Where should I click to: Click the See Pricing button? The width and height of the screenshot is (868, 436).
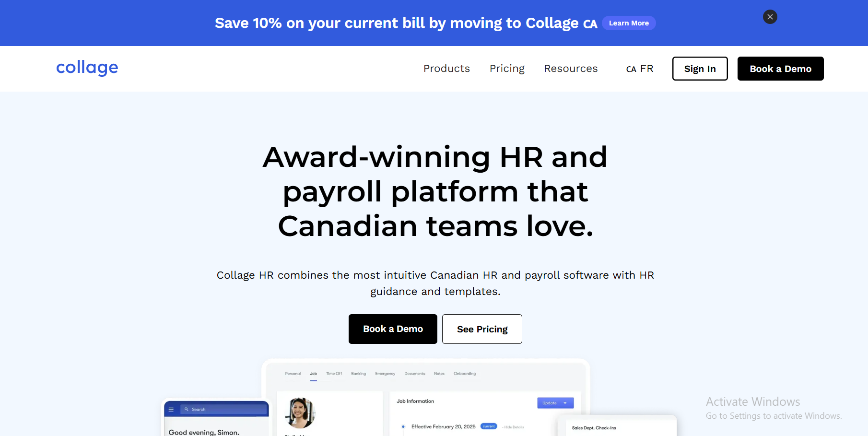[x=482, y=329]
